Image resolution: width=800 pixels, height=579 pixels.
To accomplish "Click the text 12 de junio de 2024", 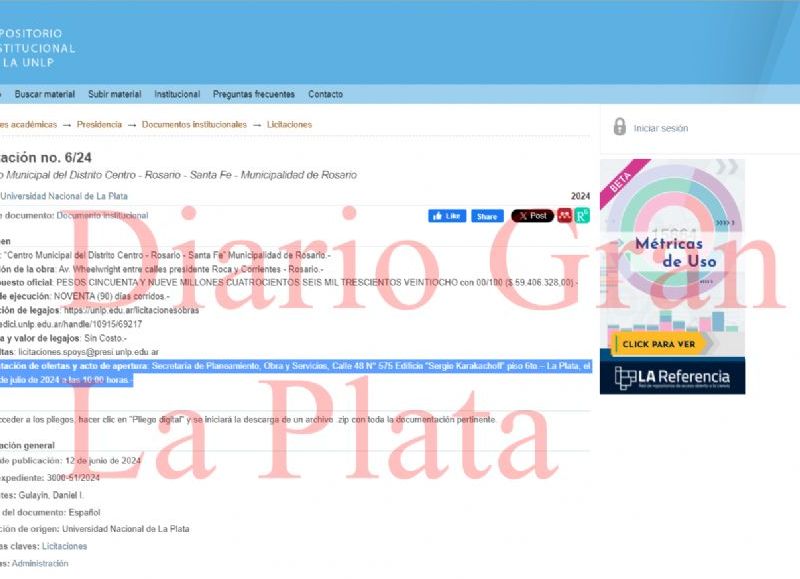I will (103, 461).
